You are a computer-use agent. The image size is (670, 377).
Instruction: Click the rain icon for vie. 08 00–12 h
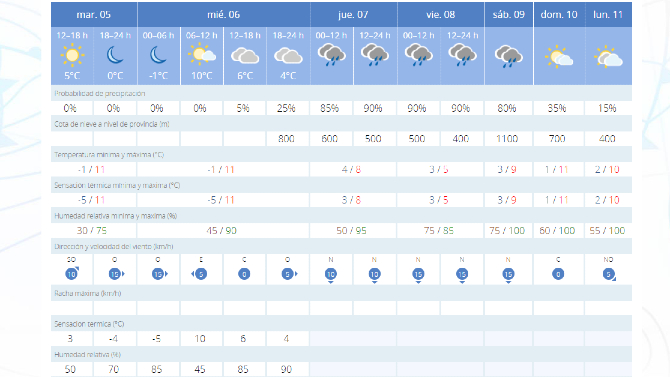pos(419,55)
